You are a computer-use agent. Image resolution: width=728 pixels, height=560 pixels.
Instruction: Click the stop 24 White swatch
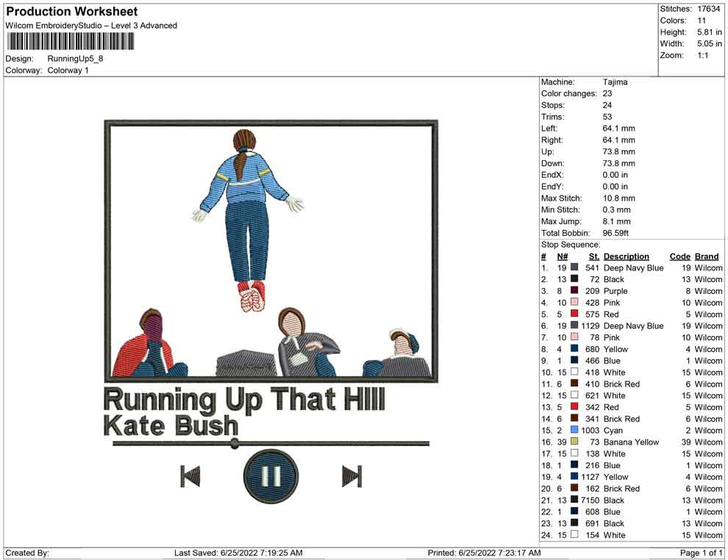(x=574, y=534)
